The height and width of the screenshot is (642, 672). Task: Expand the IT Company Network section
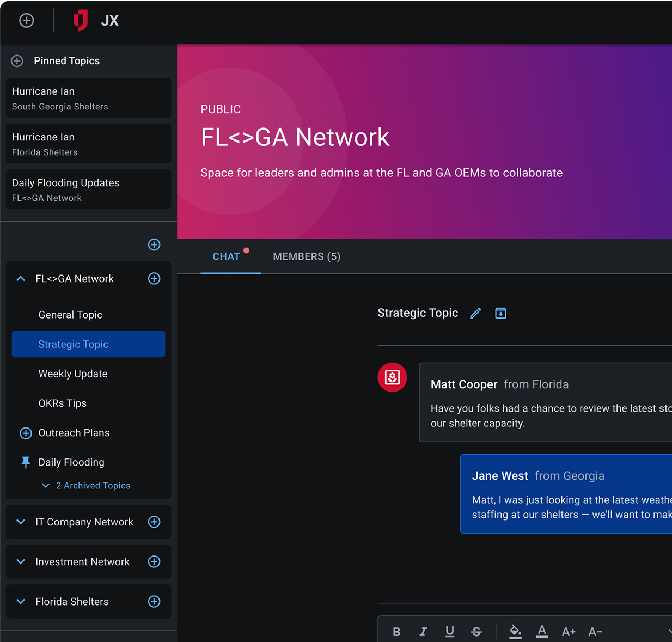click(21, 522)
